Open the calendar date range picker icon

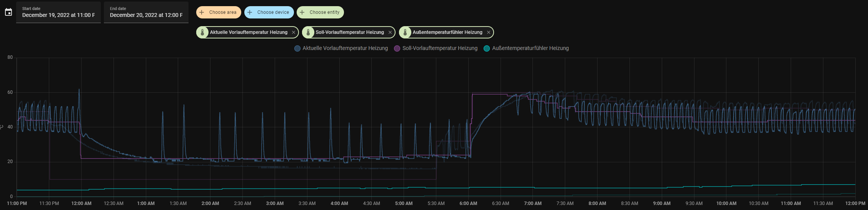pyautogui.click(x=8, y=12)
